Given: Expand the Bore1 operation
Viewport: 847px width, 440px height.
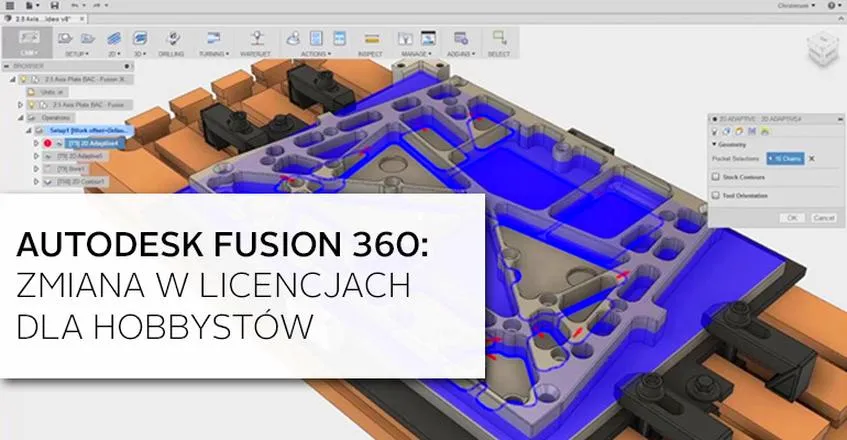Looking at the screenshot, I should (36, 169).
